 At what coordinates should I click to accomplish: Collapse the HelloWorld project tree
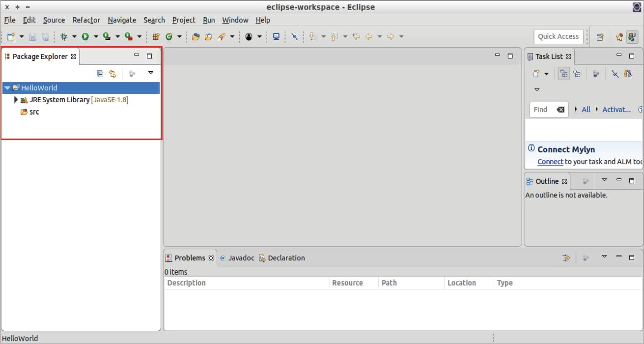7,88
